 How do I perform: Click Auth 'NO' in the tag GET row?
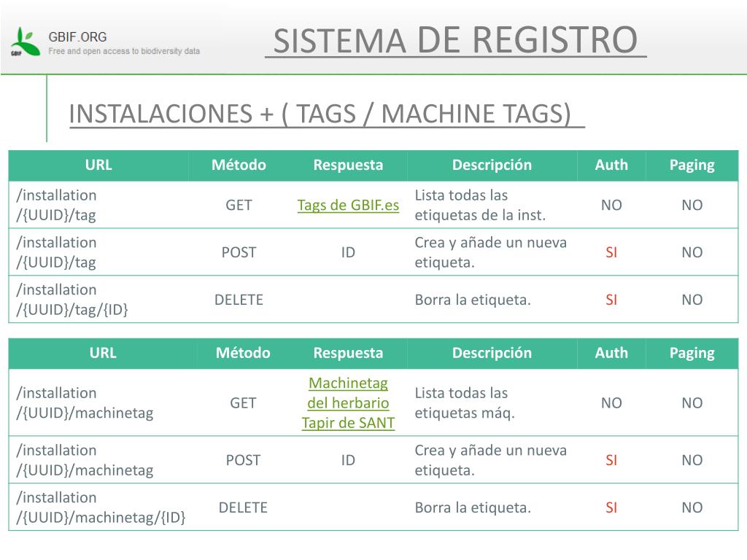pyautogui.click(x=611, y=205)
